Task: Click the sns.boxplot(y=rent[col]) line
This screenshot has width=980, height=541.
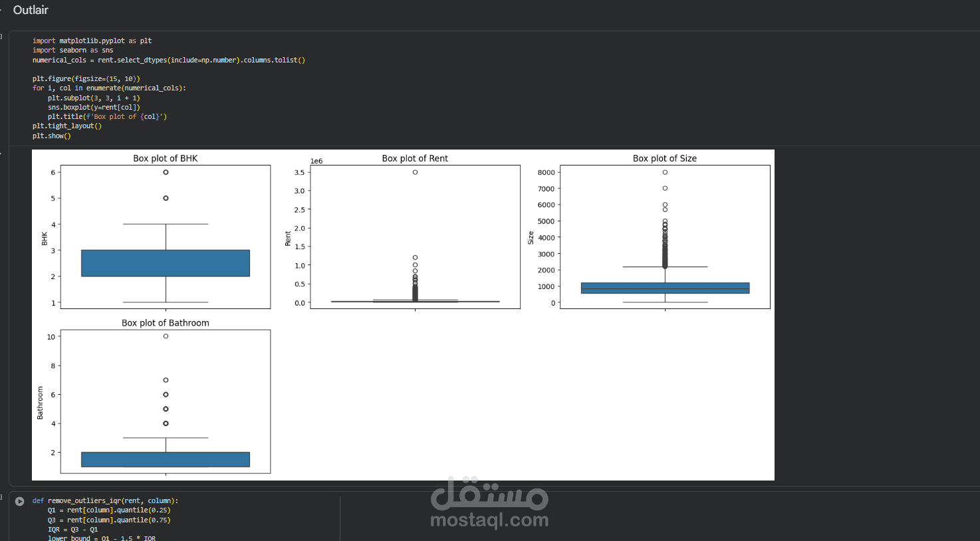Action: tap(94, 107)
